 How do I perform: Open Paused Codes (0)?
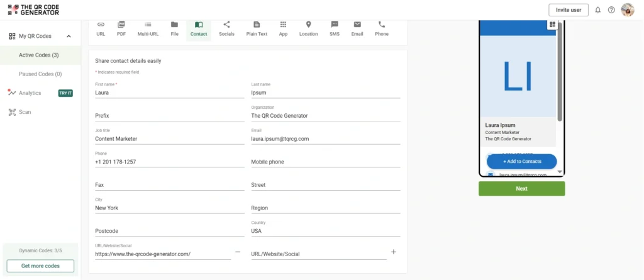[40, 74]
